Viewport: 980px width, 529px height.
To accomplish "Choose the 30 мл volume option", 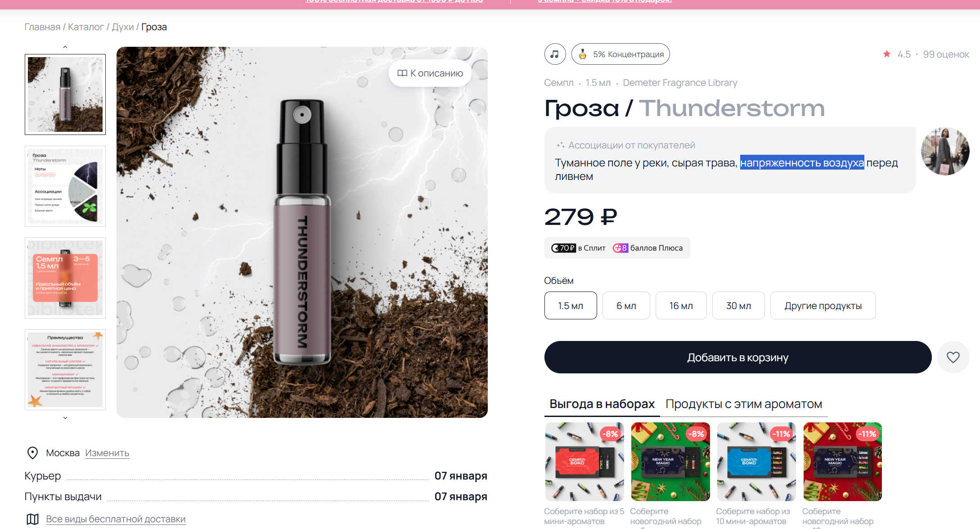I will [738, 305].
